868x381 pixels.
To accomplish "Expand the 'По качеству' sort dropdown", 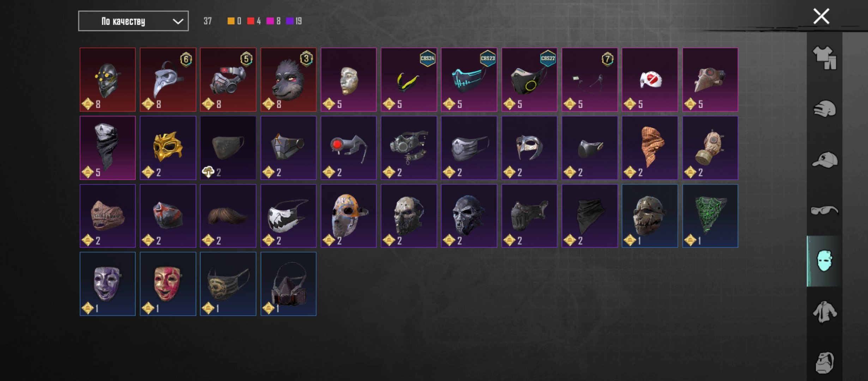I will click(133, 21).
